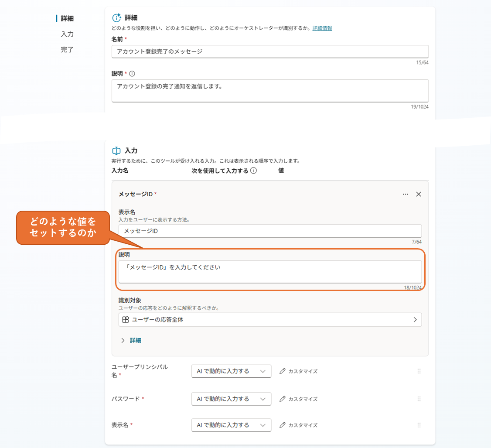Click the パスワード row label
The image size is (491, 448).
point(126,399)
